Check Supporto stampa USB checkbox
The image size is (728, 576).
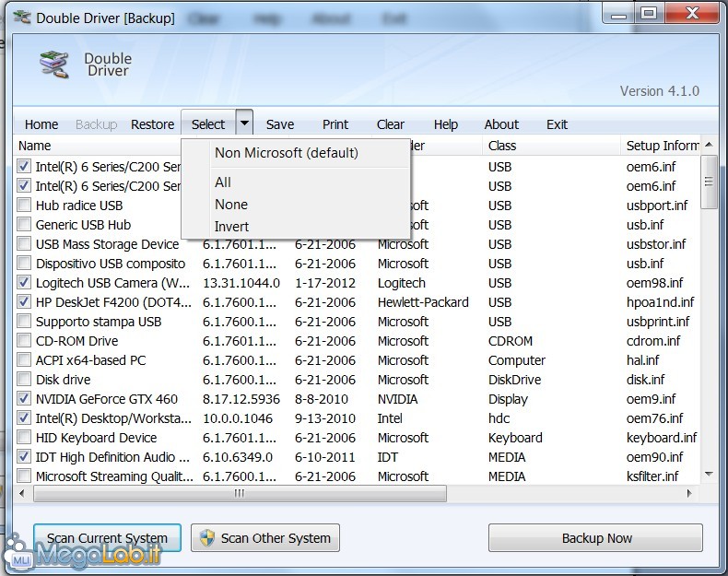coord(24,322)
